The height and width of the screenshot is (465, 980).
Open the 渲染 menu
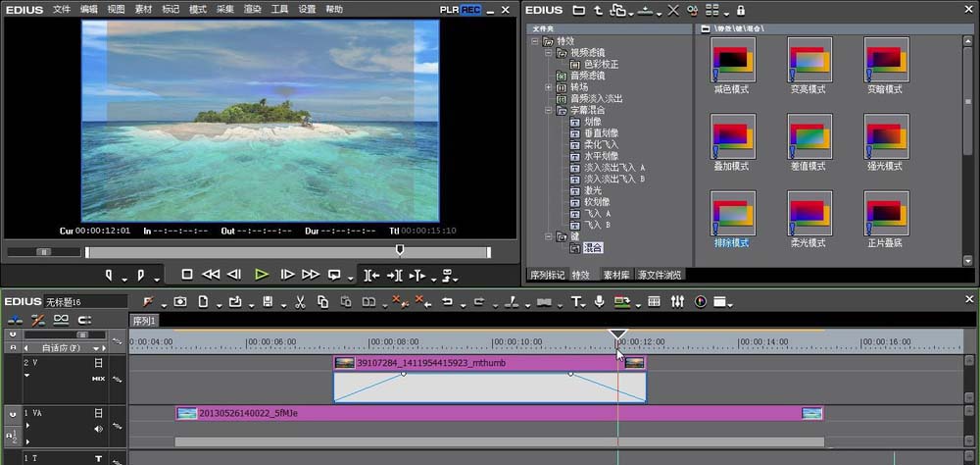[x=252, y=9]
